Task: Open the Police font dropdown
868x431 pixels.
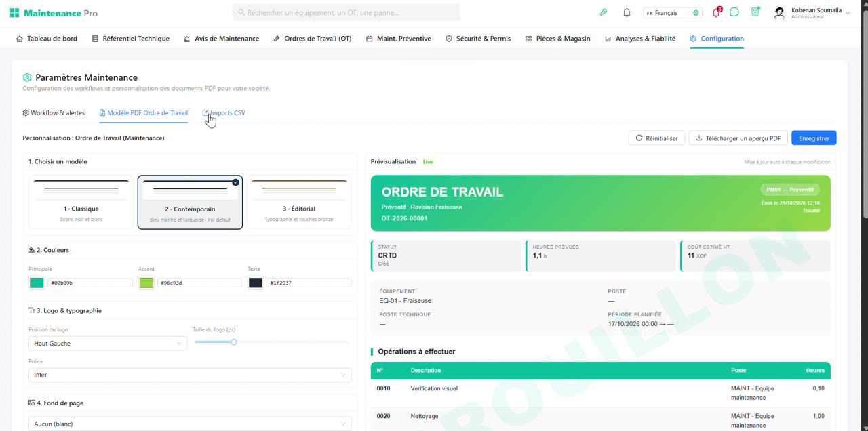Action: point(190,375)
